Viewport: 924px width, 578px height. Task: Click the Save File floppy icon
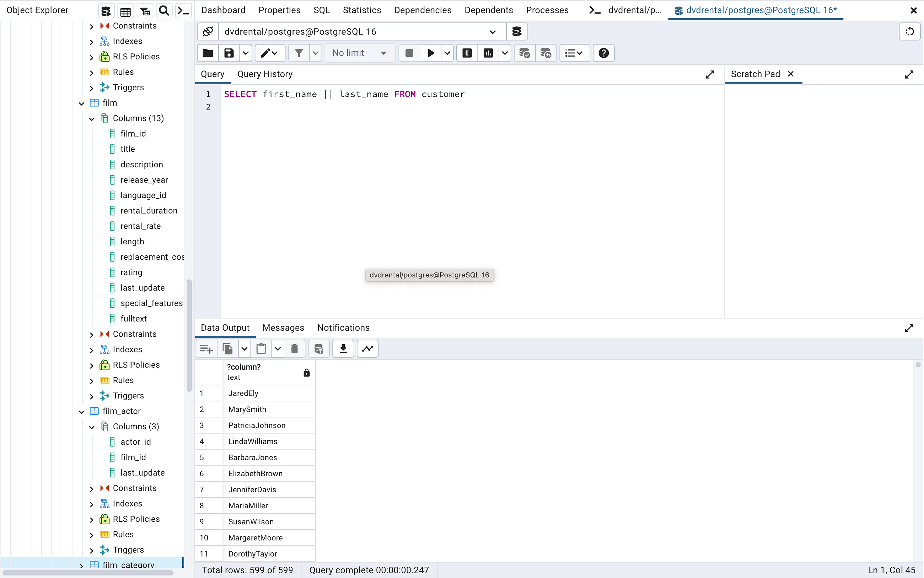point(229,53)
